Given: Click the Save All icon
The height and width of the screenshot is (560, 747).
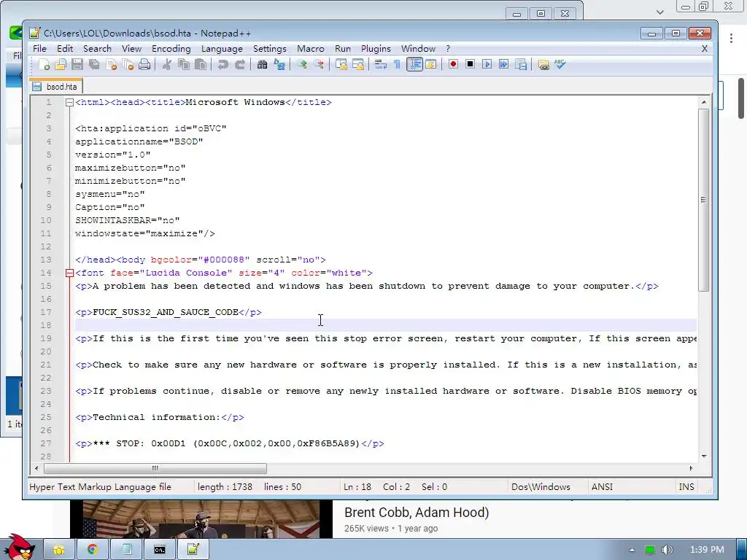Looking at the screenshot, I should [x=94, y=64].
